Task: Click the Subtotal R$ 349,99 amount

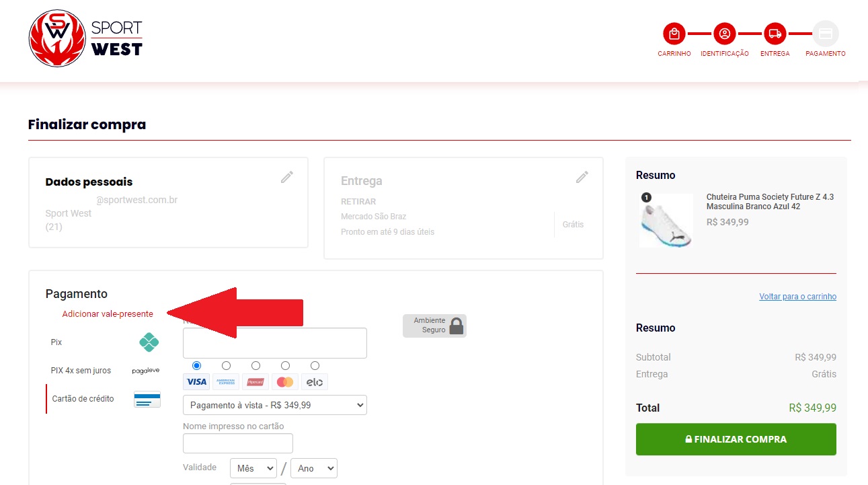Action: click(816, 357)
